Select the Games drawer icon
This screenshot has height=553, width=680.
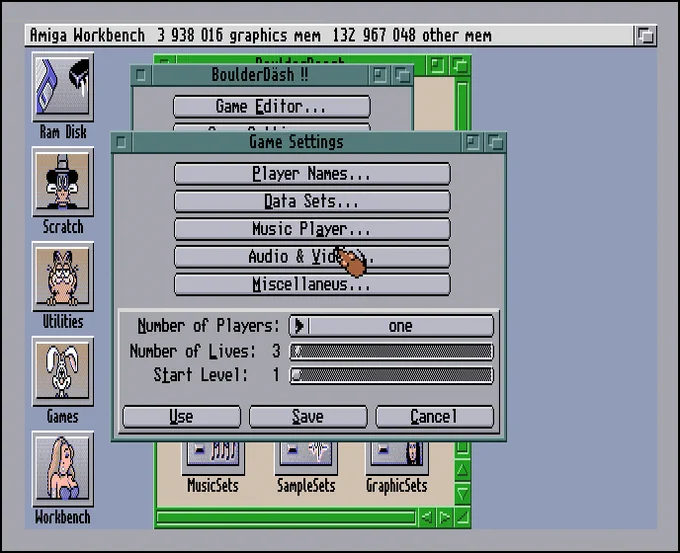pos(63,371)
